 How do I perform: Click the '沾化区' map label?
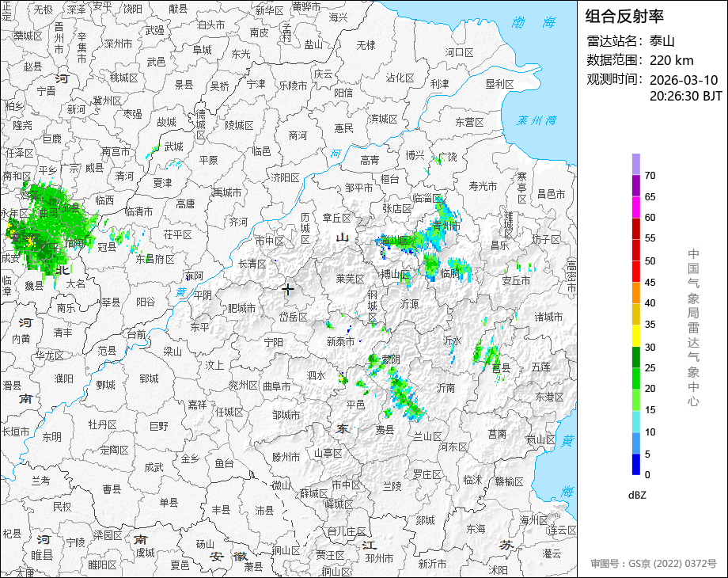(400, 78)
